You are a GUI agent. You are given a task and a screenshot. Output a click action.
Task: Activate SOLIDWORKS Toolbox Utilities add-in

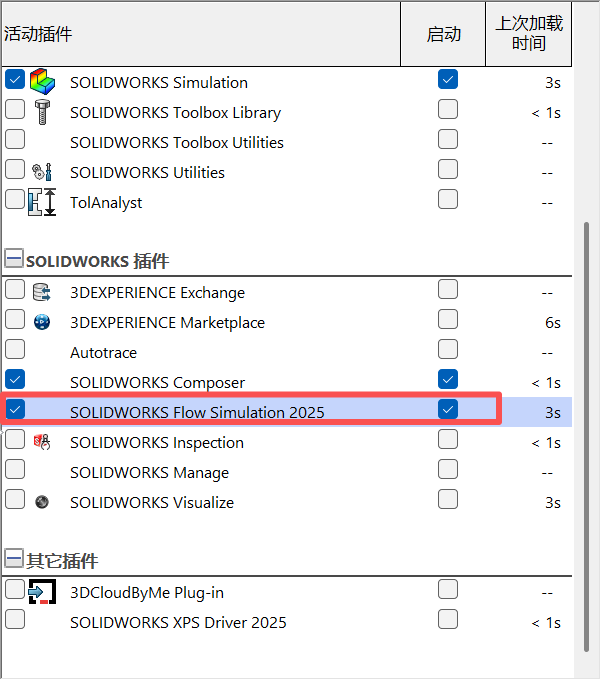[x=15, y=139]
